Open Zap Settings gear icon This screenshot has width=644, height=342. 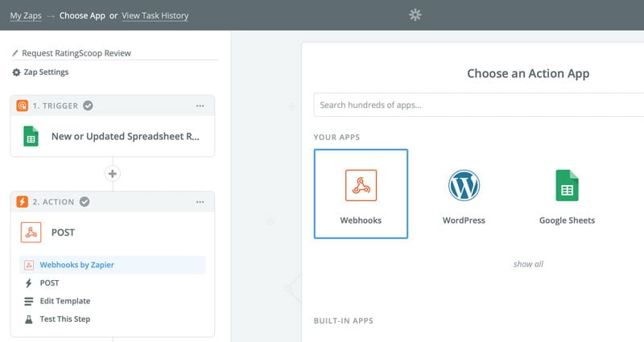point(16,72)
